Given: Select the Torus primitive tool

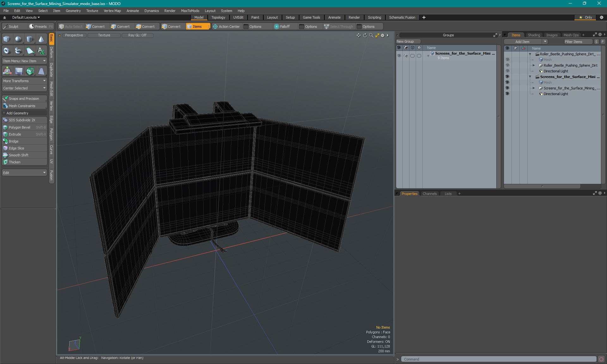Looking at the screenshot, I should pos(7,51).
